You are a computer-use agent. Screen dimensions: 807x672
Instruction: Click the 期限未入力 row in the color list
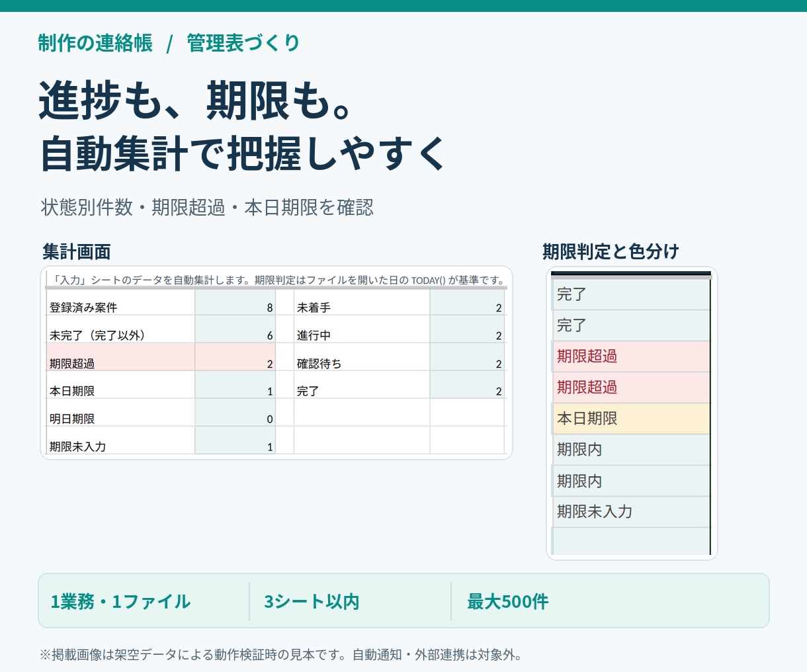(631, 512)
